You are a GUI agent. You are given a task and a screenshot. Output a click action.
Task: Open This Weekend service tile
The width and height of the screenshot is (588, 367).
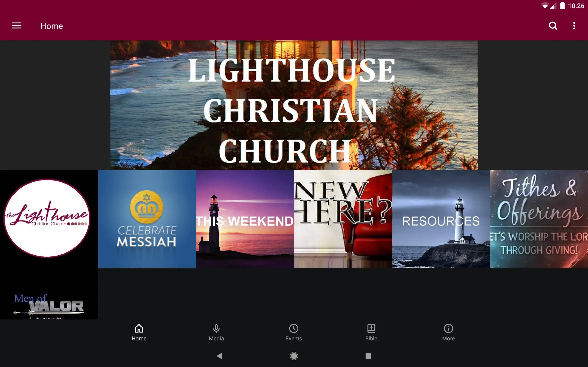coord(245,218)
